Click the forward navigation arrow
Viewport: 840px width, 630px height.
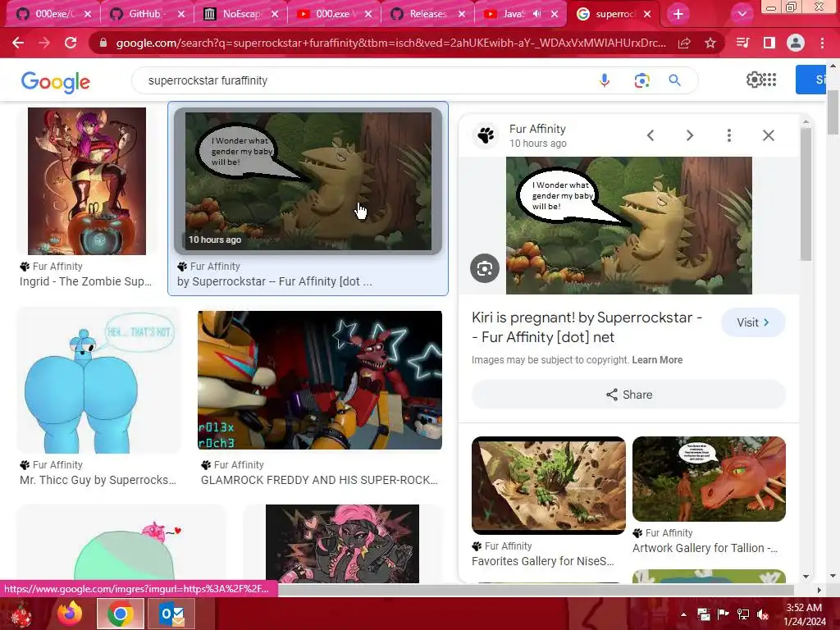click(44, 43)
